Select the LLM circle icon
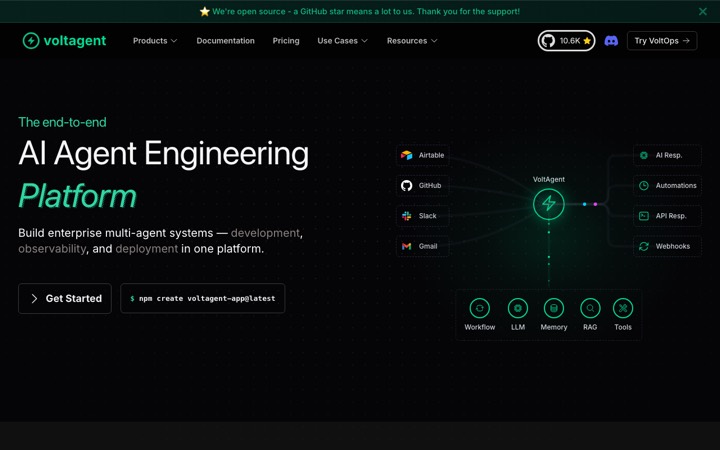Viewport: 720px width, 450px height. (x=518, y=308)
